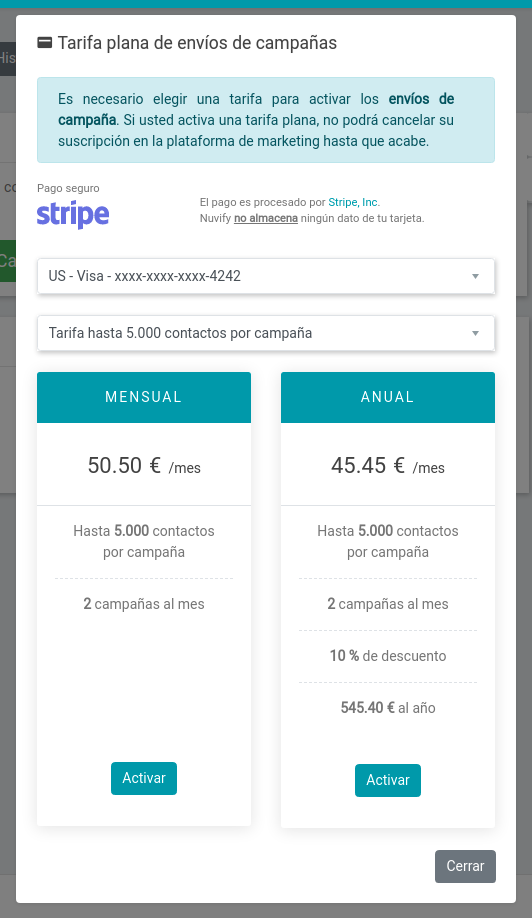The height and width of the screenshot is (918, 532).
Task: Activate the Anual plan
Action: pos(387,780)
